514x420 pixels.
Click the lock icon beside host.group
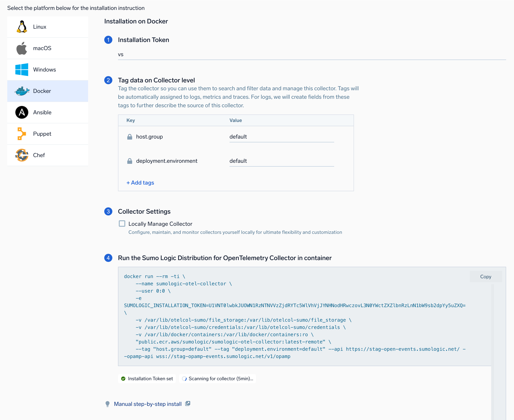click(130, 137)
